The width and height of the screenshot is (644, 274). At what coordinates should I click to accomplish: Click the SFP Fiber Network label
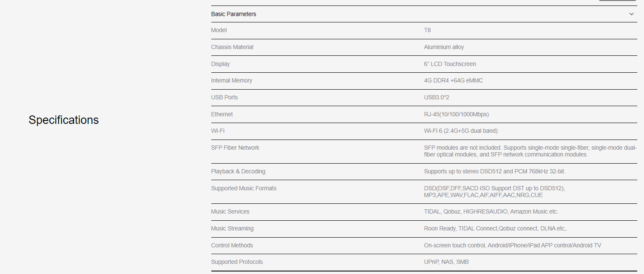(235, 148)
